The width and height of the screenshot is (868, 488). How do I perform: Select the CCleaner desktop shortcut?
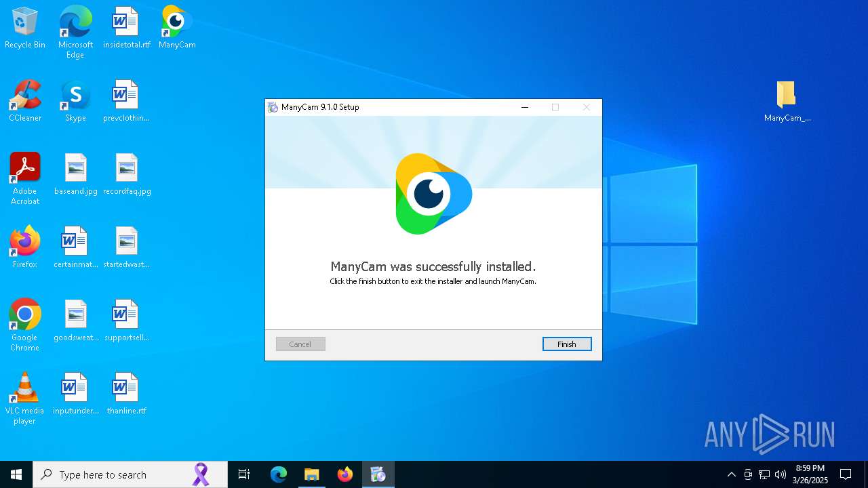[25, 101]
